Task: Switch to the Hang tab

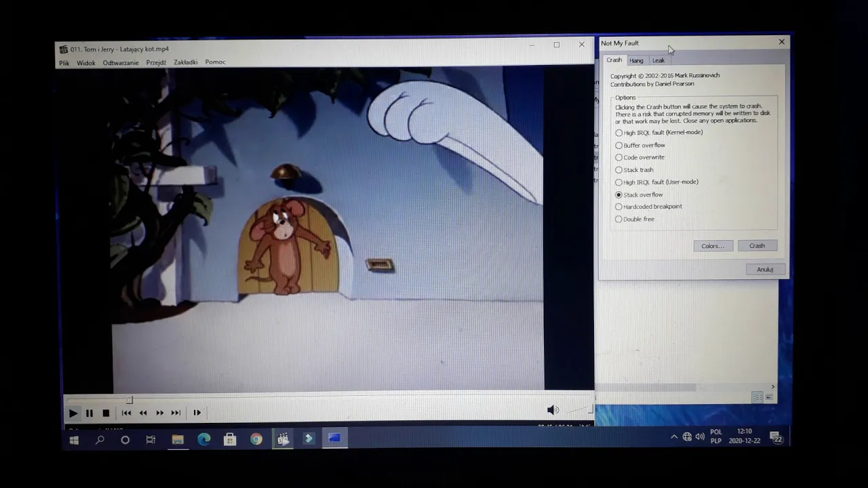Action: click(x=636, y=60)
